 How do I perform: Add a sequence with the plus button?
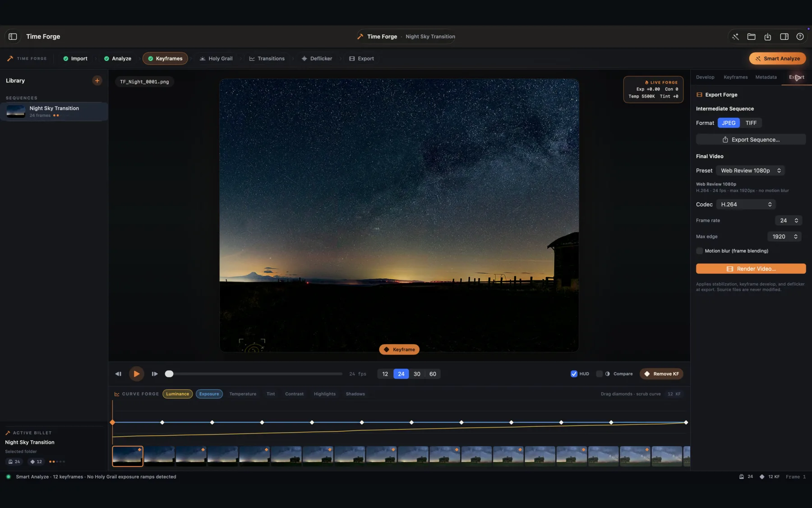(97, 81)
